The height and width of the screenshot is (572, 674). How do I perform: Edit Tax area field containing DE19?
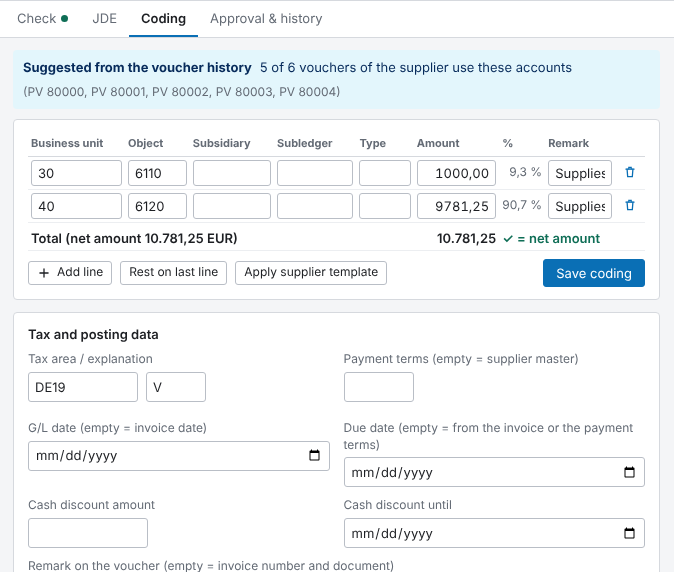(83, 387)
